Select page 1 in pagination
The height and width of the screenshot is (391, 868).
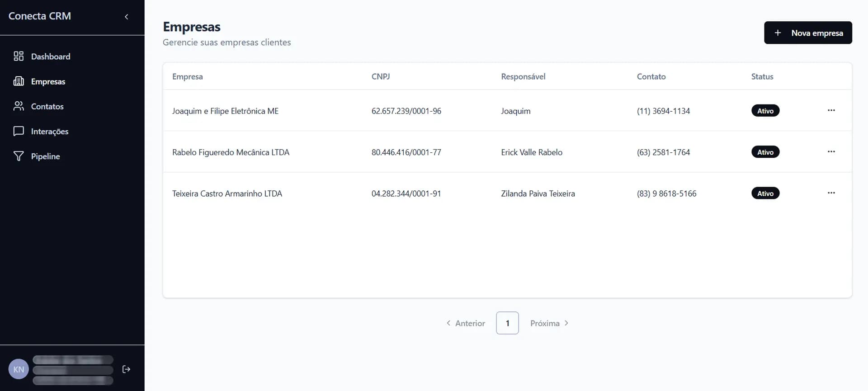coord(507,323)
